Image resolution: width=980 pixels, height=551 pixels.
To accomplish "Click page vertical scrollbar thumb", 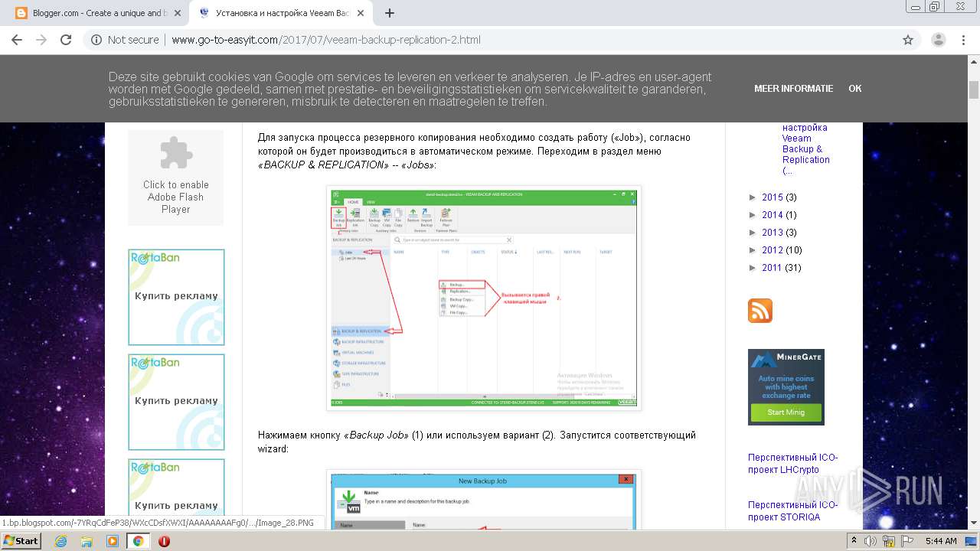I will point(973,90).
